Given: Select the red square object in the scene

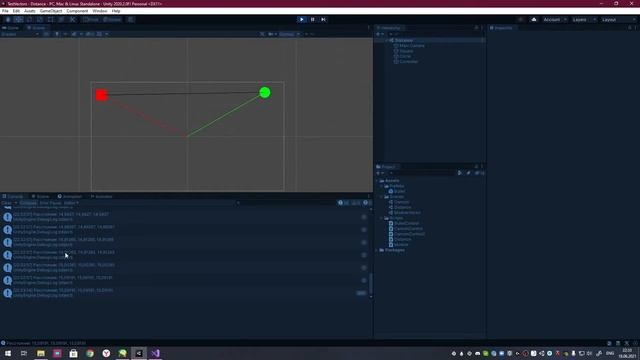Looking at the screenshot, I should click(x=101, y=95).
